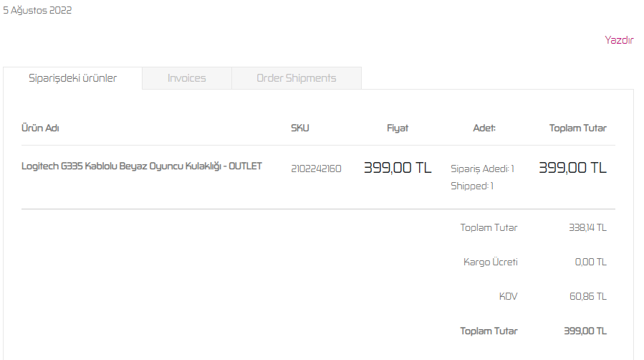This screenshot has width=644, height=360.
Task: Select the 60,86 TL tax value
Action: (x=588, y=296)
